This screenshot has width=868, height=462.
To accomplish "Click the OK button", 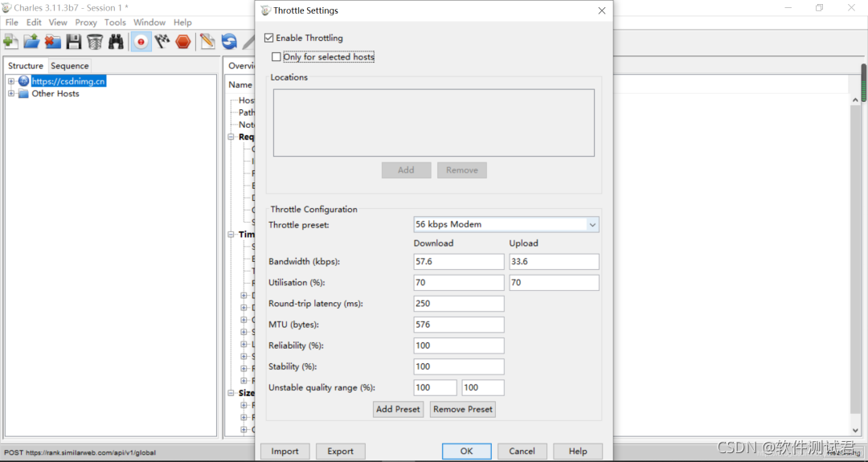I will coord(467,451).
